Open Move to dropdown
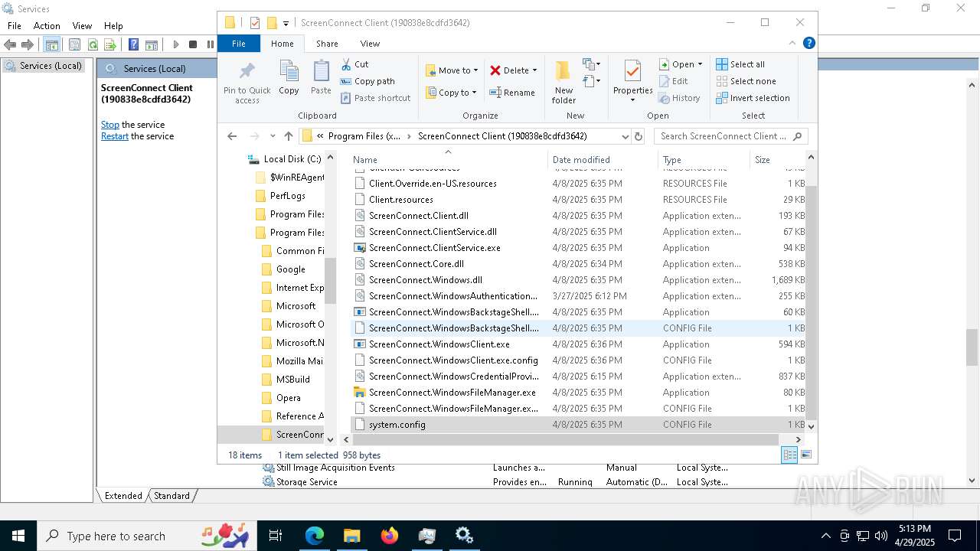Screen dimensions: 980x551 point(452,70)
